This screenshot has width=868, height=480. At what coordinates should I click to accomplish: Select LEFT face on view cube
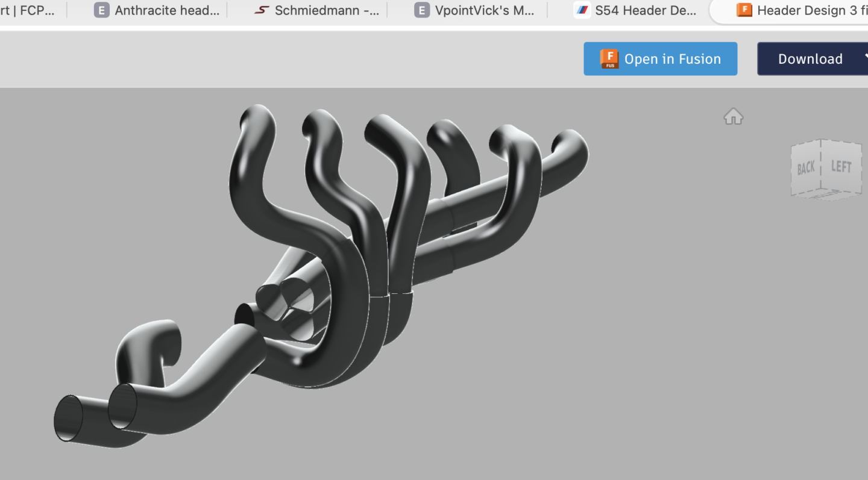[x=841, y=166]
